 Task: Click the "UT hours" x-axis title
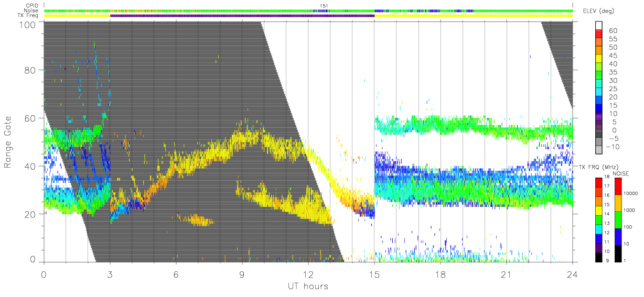pyautogui.click(x=308, y=286)
